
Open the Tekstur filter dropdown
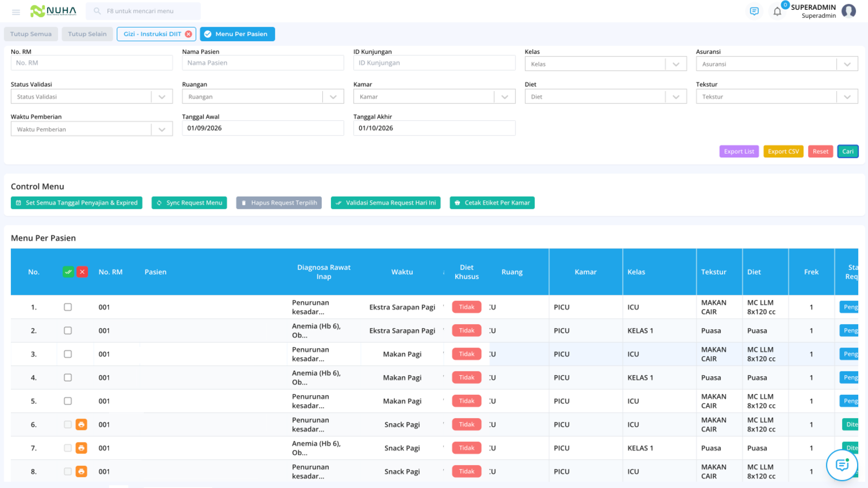[777, 97]
